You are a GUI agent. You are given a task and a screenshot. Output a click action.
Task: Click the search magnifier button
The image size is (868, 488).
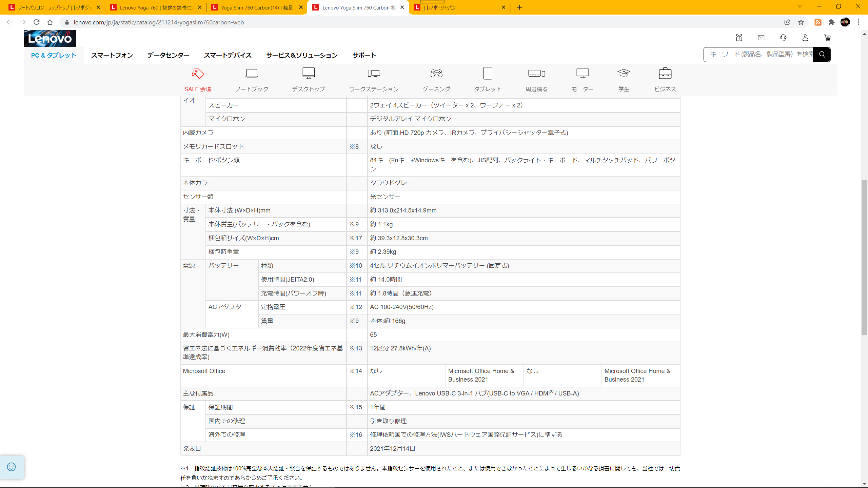coord(822,55)
